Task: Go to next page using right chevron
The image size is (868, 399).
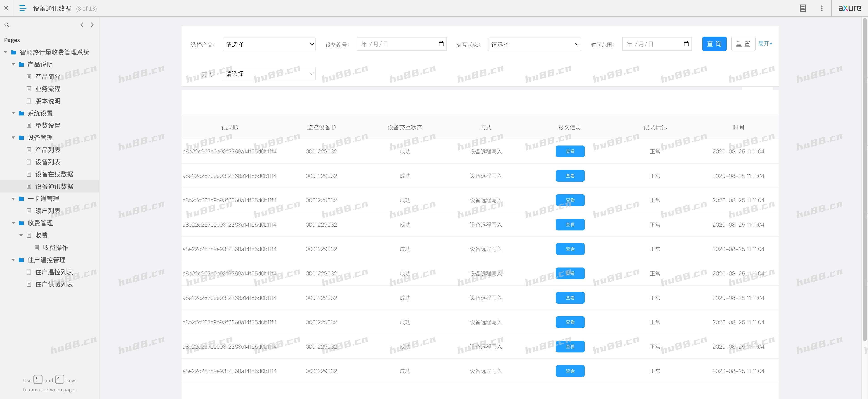Action: pos(92,25)
